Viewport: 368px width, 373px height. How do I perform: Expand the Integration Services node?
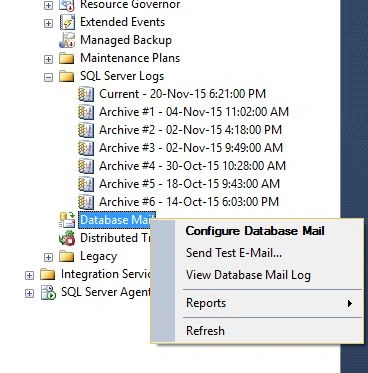pos(29,275)
